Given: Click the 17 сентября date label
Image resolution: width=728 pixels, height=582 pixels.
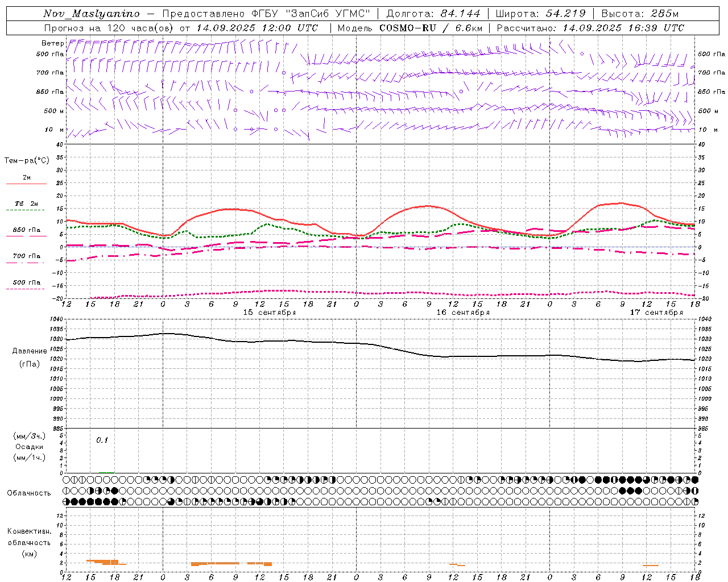Looking at the screenshot, I should pyautogui.click(x=656, y=313).
